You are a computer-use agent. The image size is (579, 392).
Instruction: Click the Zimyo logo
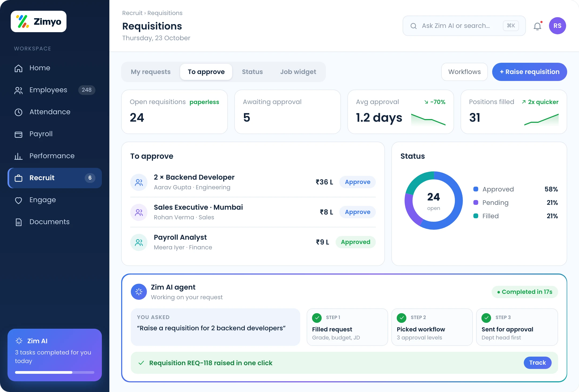[39, 21]
